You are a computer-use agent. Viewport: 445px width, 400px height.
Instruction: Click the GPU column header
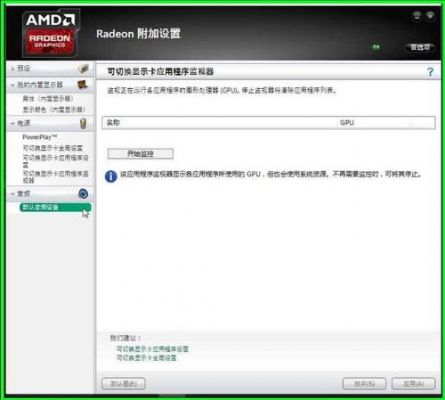pyautogui.click(x=347, y=123)
